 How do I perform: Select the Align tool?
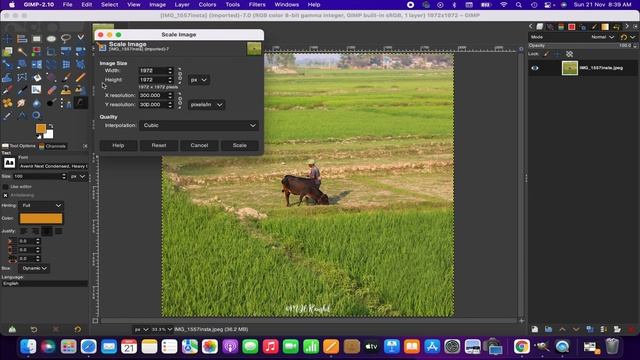coord(22,39)
